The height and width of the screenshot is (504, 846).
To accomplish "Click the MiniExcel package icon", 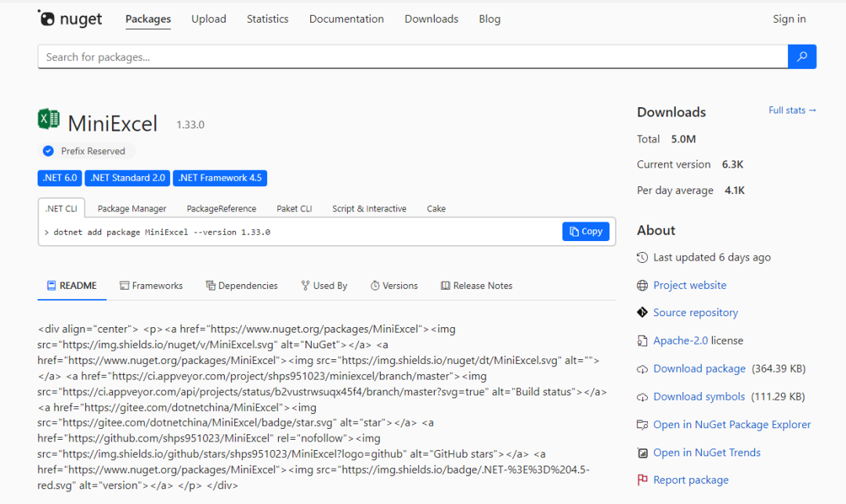I will [49, 120].
